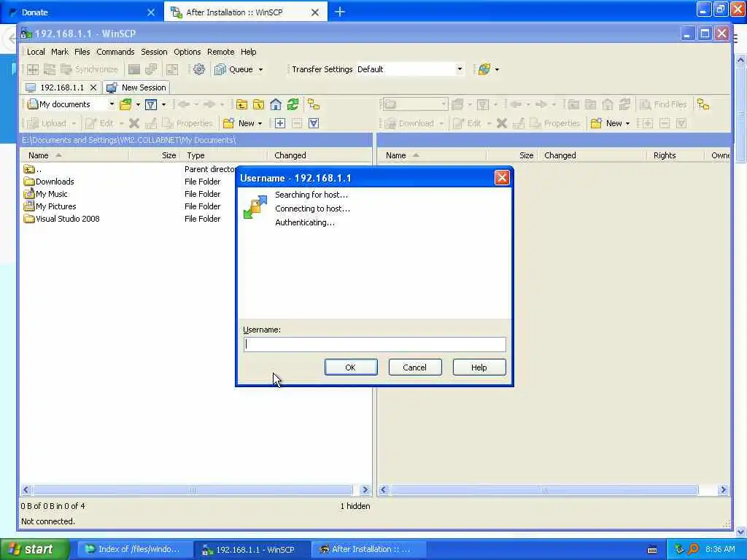Click the keyboard icon in the system tray
Screen dimensions: 747x560
click(652, 550)
